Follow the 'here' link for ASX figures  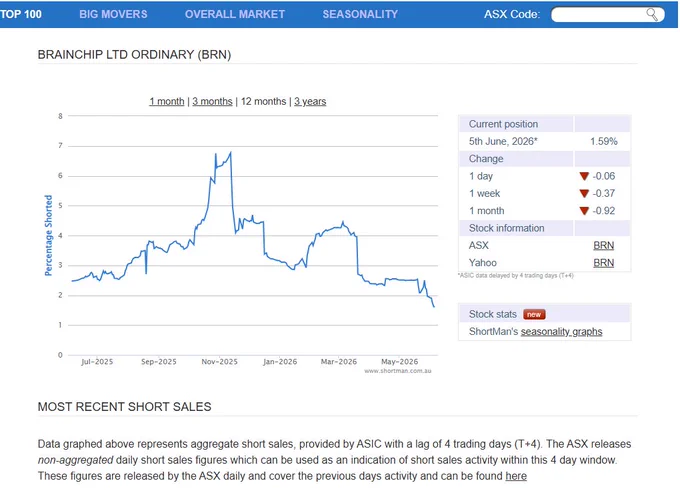point(516,476)
